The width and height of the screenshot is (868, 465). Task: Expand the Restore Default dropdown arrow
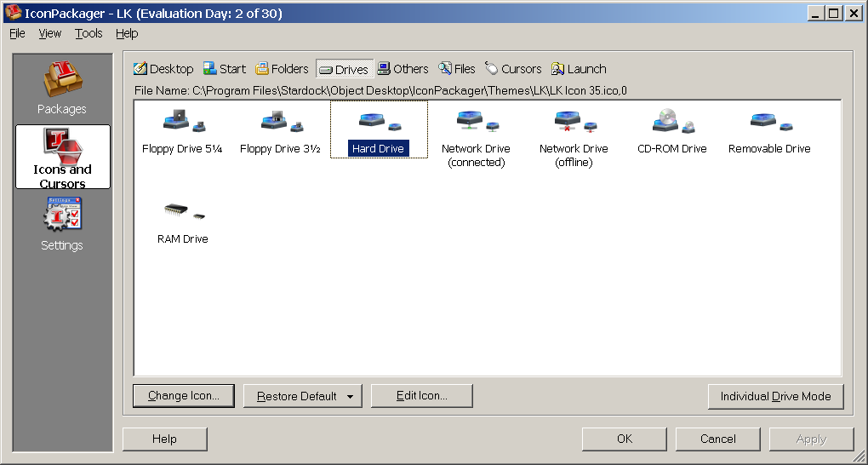coord(350,396)
